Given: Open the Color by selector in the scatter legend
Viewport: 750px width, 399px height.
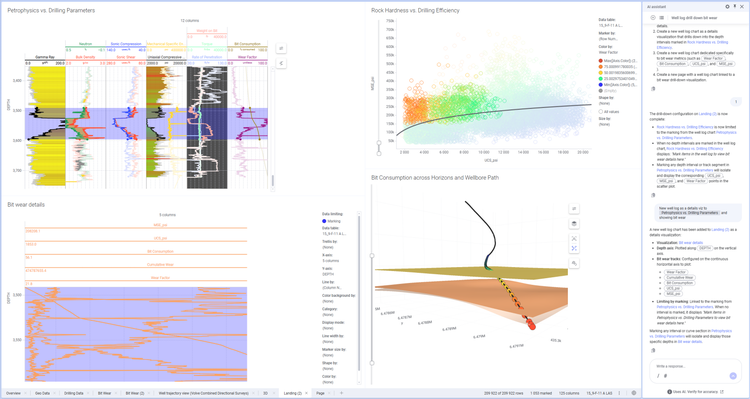Looking at the screenshot, I should coord(608,52).
